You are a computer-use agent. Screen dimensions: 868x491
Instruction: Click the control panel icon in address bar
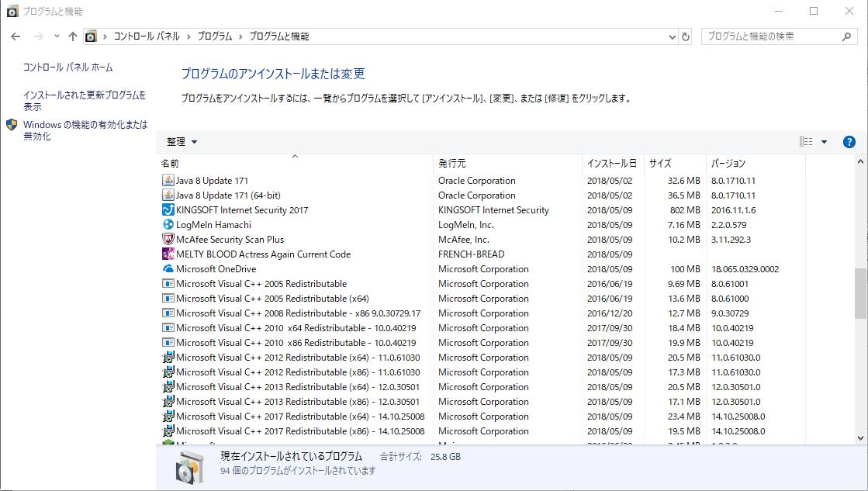(x=91, y=36)
